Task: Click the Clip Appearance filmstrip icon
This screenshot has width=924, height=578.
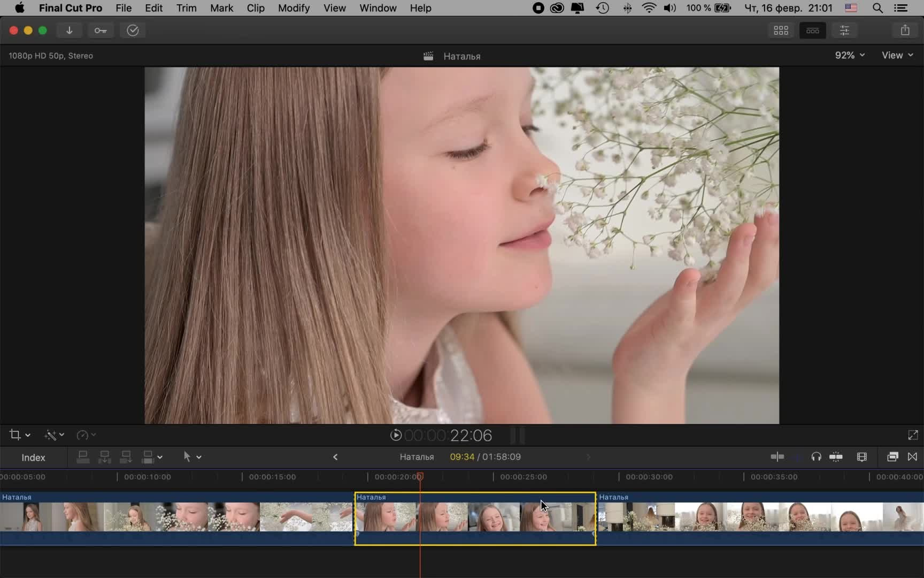Action: (x=861, y=457)
